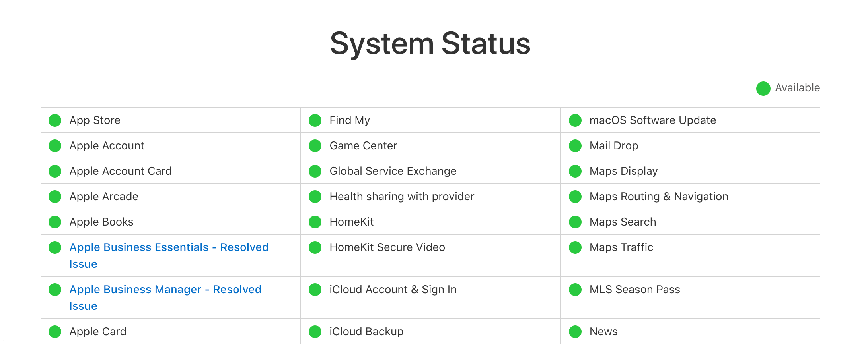Select iCloud Account & Sign In text
868x344 pixels.
(x=393, y=290)
